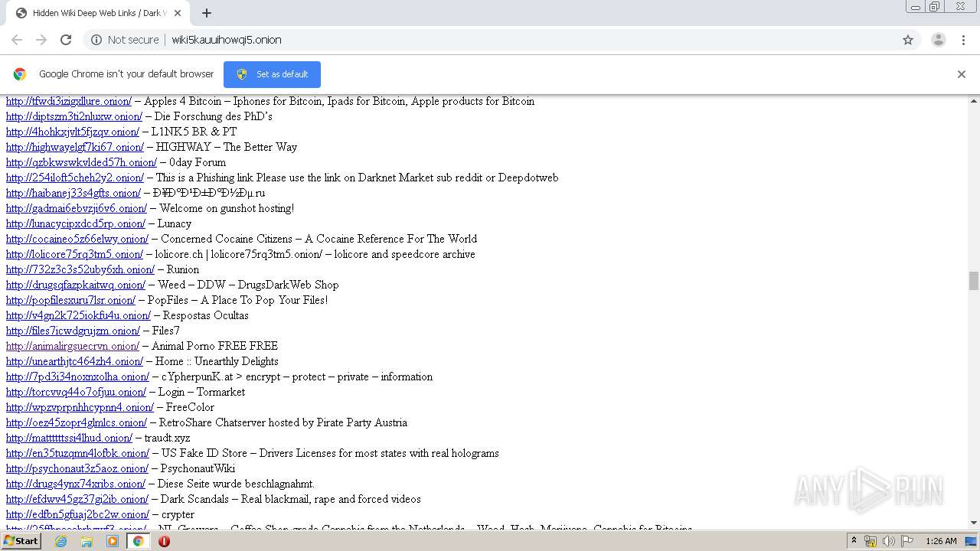The image size is (980, 551).
Task: Open the edfbn5gfuaj2bc2w.onion link
Action: click(77, 514)
